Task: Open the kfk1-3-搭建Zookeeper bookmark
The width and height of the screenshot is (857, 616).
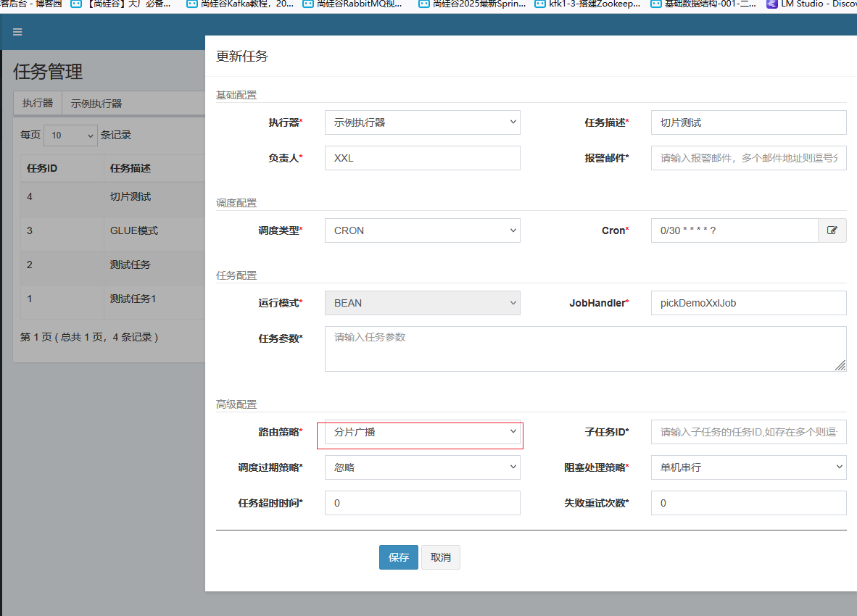Action: coord(587,4)
